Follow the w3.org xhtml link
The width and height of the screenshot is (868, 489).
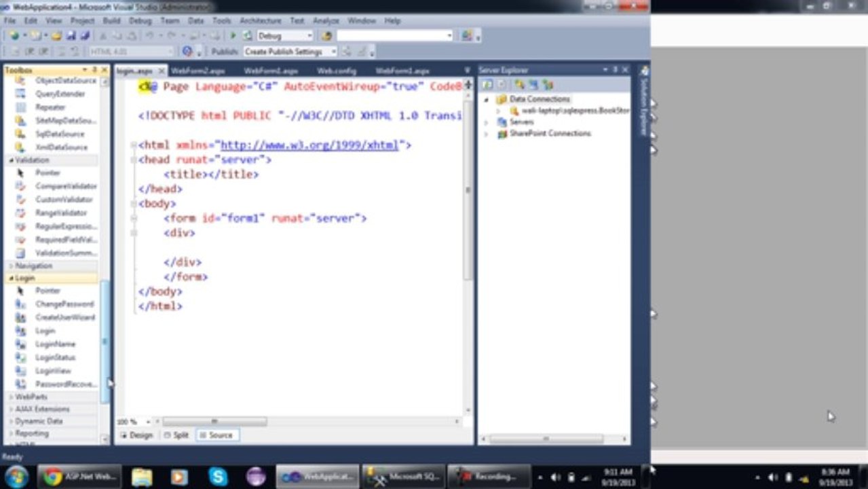point(309,145)
